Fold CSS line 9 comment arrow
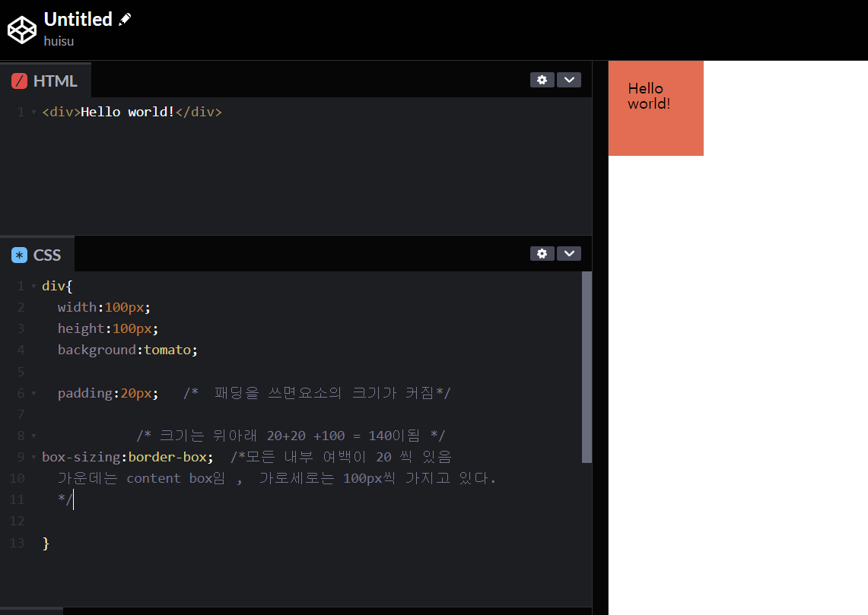 tap(33, 458)
